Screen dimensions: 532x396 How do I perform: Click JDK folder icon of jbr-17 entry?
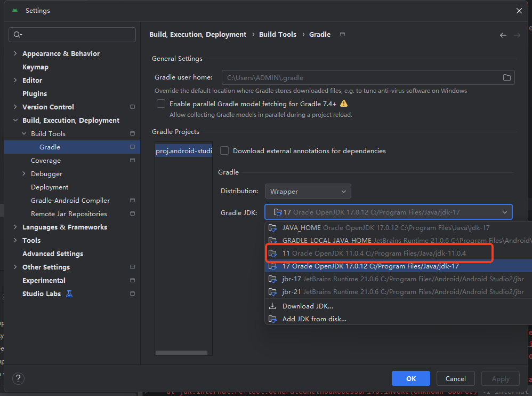click(x=272, y=279)
